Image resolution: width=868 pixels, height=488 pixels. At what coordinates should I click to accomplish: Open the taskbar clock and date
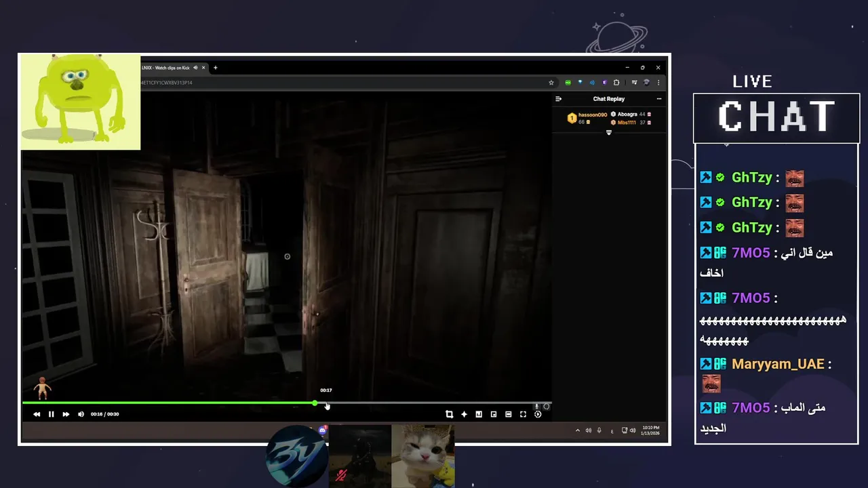pos(651,430)
